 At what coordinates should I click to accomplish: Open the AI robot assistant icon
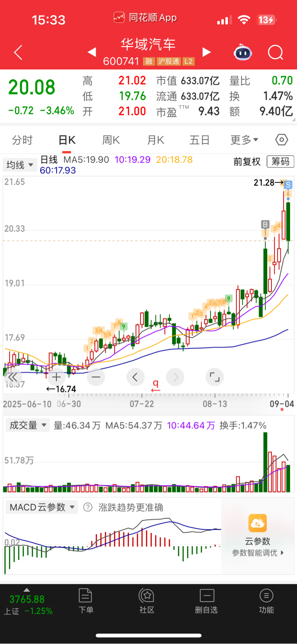(243, 52)
